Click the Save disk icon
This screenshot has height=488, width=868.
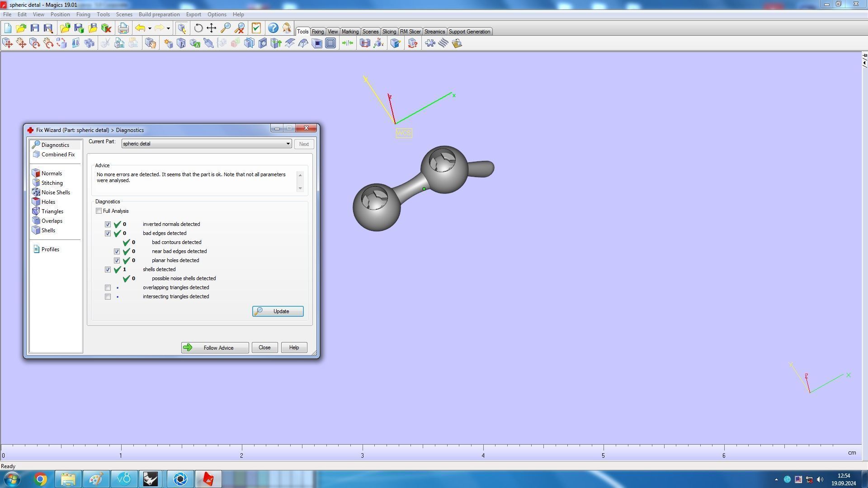35,28
